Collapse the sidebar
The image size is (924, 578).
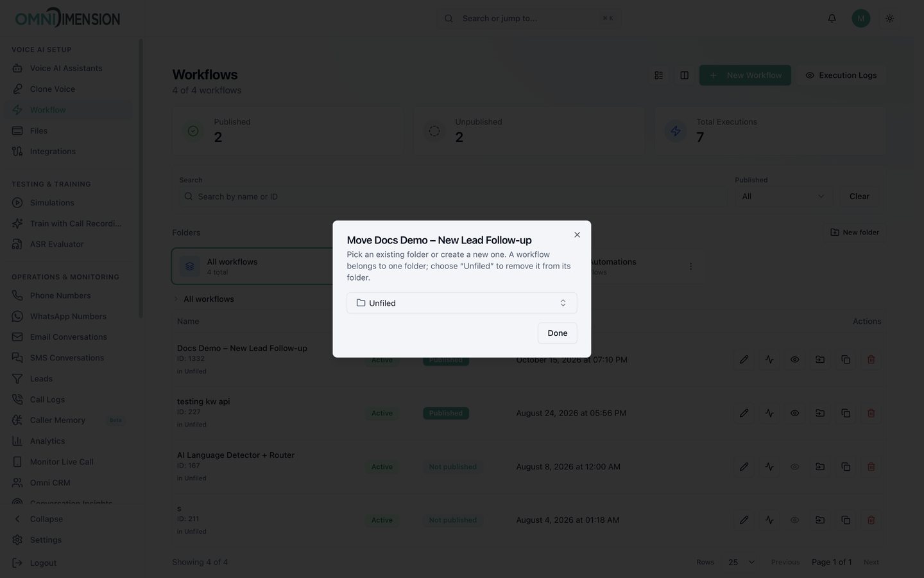(x=46, y=519)
